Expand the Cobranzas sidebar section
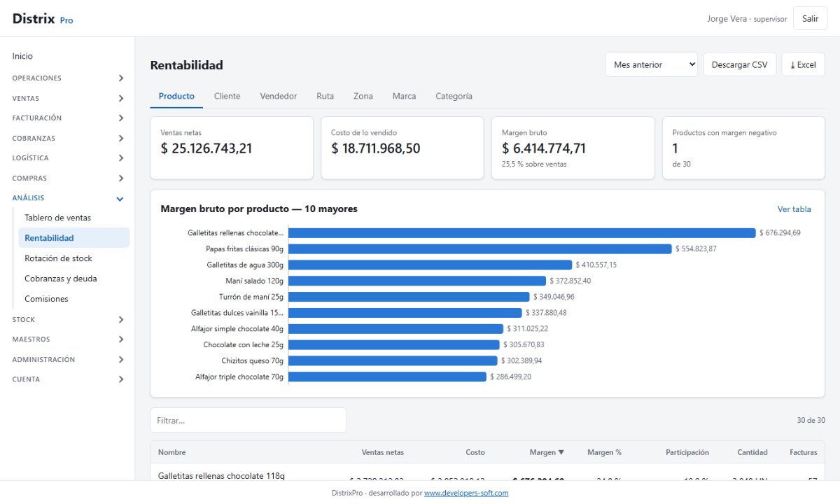This screenshot has width=840, height=504. pos(67,139)
